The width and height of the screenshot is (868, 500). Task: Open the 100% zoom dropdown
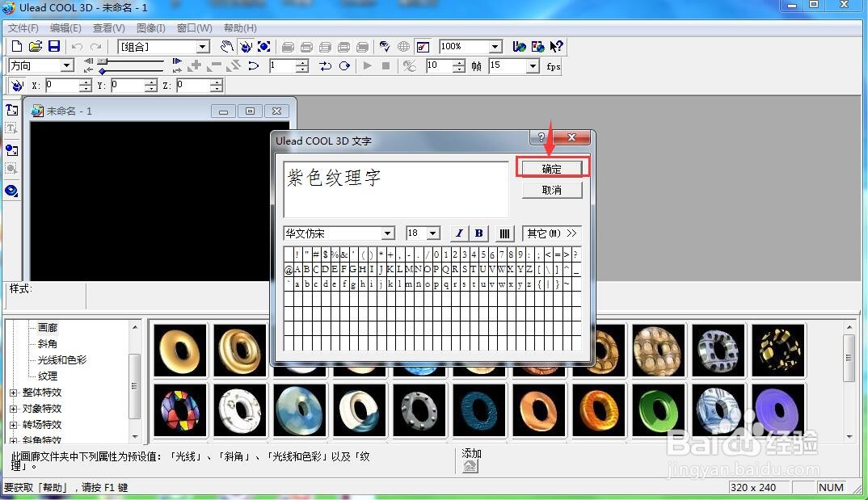tap(495, 47)
